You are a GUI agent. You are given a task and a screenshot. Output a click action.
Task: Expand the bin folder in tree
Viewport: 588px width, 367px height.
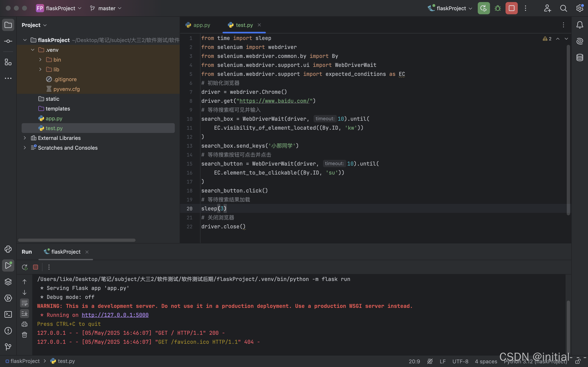pos(40,60)
